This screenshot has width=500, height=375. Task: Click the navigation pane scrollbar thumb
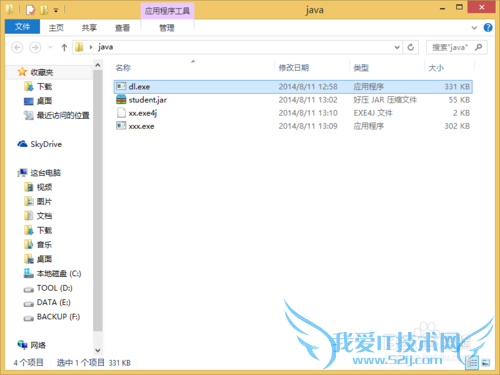[x=98, y=200]
